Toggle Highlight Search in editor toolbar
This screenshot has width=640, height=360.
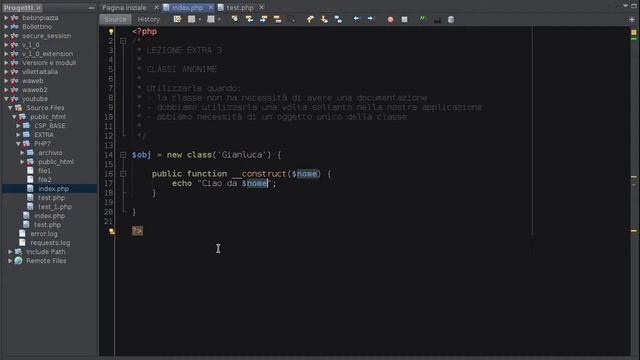click(x=278, y=19)
